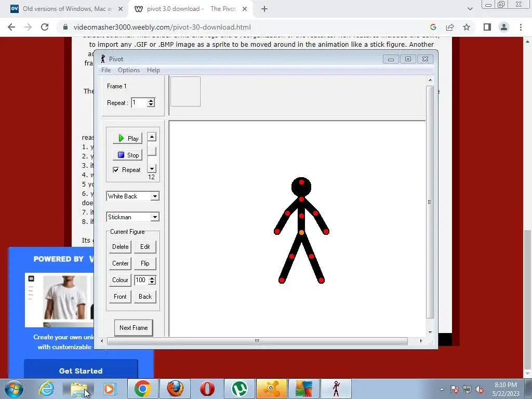
Task: Click the stickman's head handle
Action: (301, 182)
